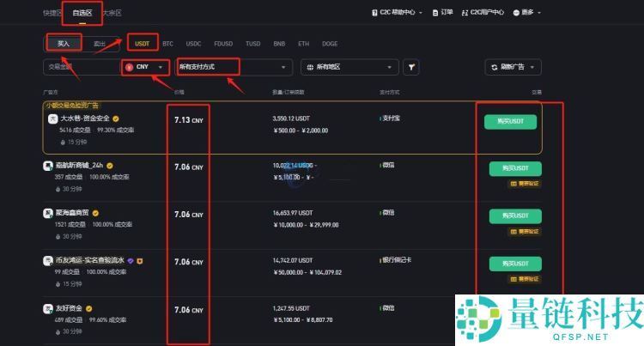Click 购买USDT in the 1521 成交量 merchant row
644x346 pixels.
pyautogui.click(x=515, y=215)
